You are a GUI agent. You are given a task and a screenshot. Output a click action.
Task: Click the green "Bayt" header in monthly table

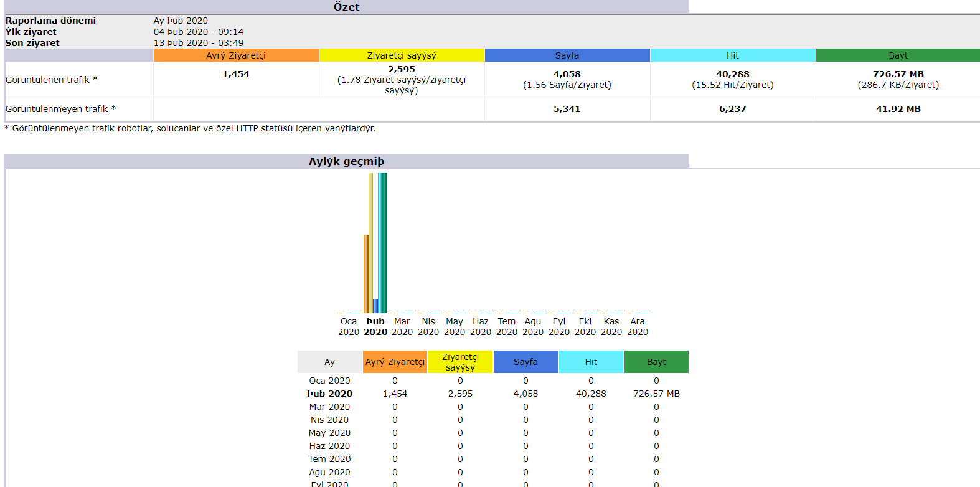pos(656,362)
